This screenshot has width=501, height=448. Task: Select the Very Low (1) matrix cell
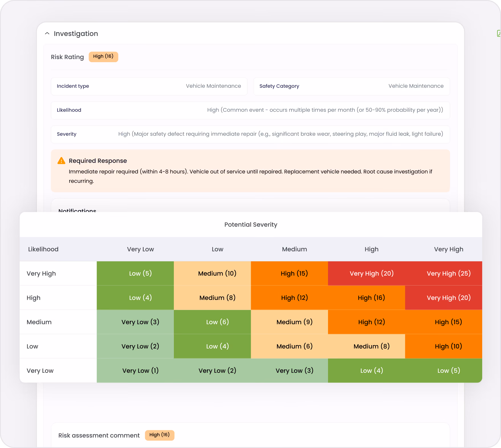[135, 370]
